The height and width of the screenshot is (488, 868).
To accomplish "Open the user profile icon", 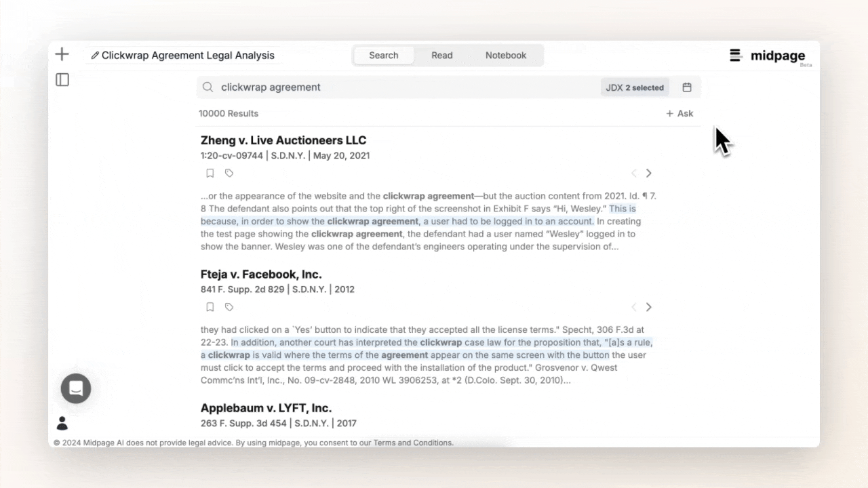I will [62, 424].
